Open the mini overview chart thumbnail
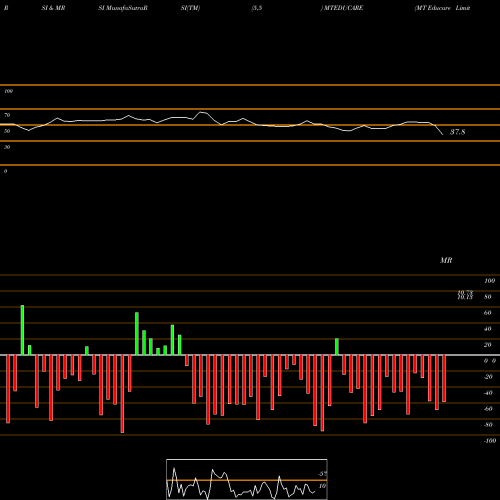This screenshot has width=500, height=500. [x=247, y=479]
